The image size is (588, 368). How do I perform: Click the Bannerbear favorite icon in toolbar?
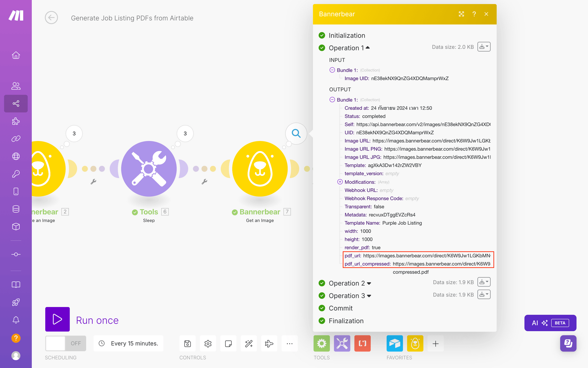(x=415, y=344)
